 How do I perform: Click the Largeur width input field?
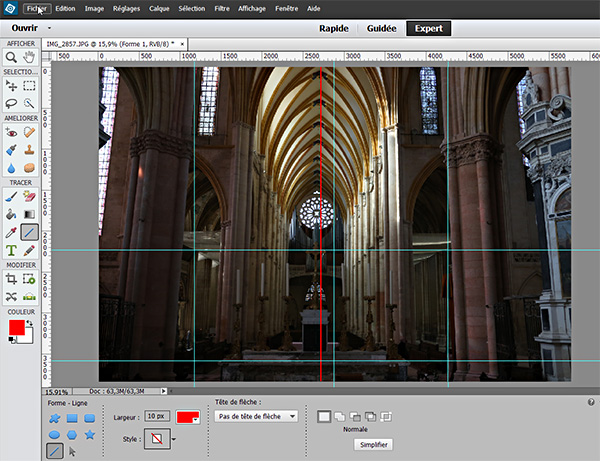click(x=157, y=416)
